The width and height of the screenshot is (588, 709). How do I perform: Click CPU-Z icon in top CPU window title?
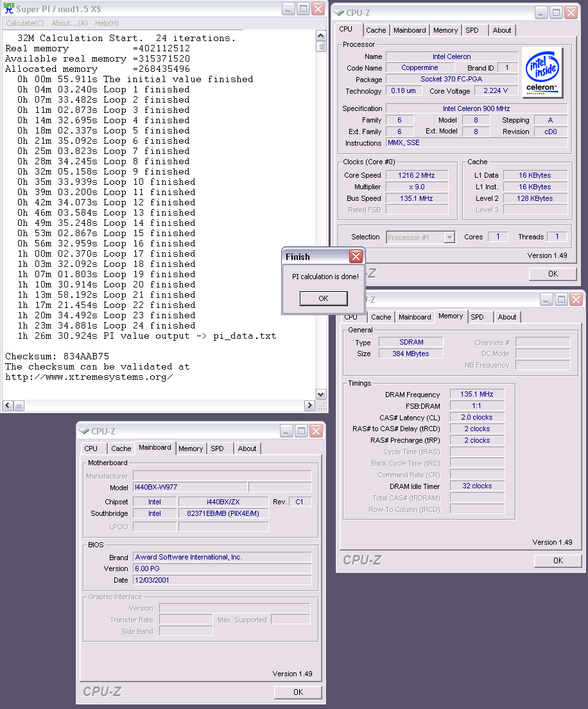click(x=339, y=13)
